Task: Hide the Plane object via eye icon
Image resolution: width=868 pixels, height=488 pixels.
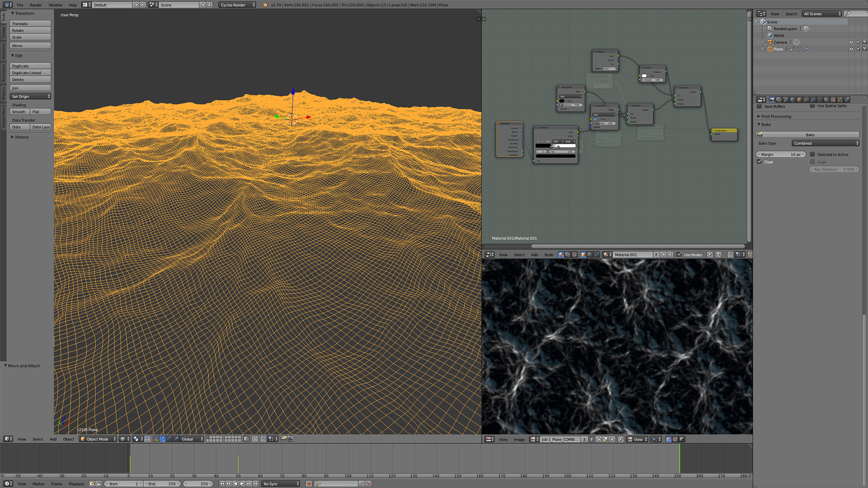Action: tap(851, 49)
